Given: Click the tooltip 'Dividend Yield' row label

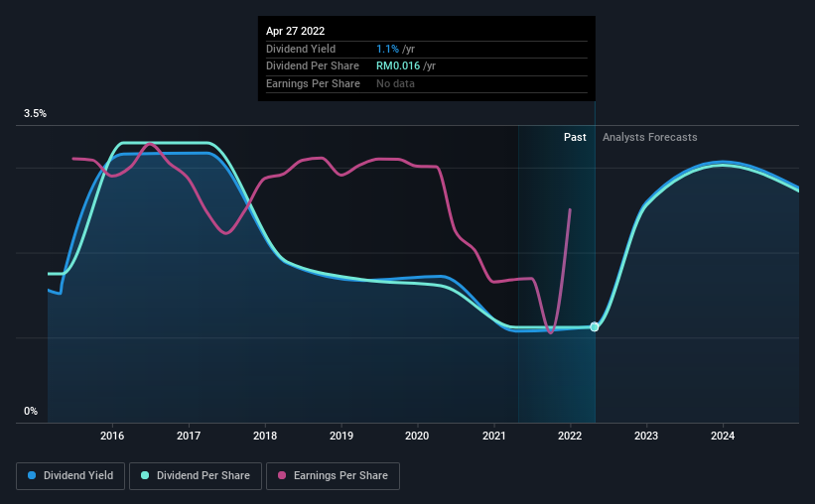Looking at the screenshot, I should (x=301, y=49).
